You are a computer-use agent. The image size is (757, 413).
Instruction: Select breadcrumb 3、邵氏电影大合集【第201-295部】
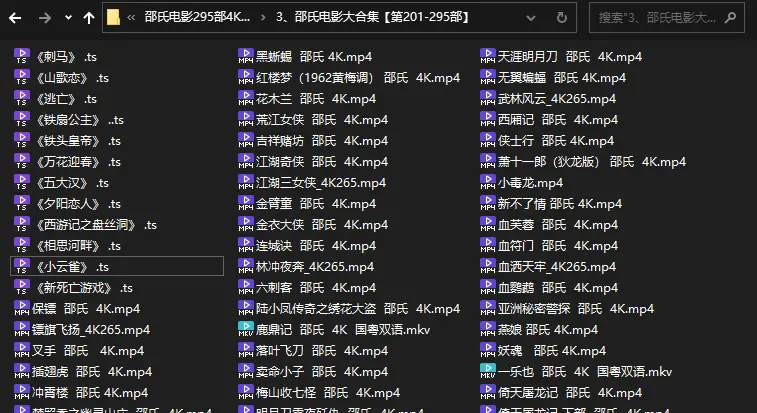point(373,17)
